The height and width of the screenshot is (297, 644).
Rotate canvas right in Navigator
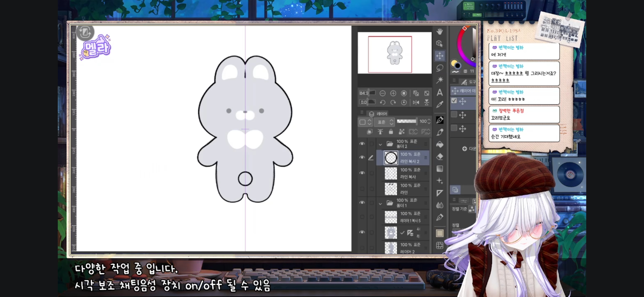click(393, 103)
